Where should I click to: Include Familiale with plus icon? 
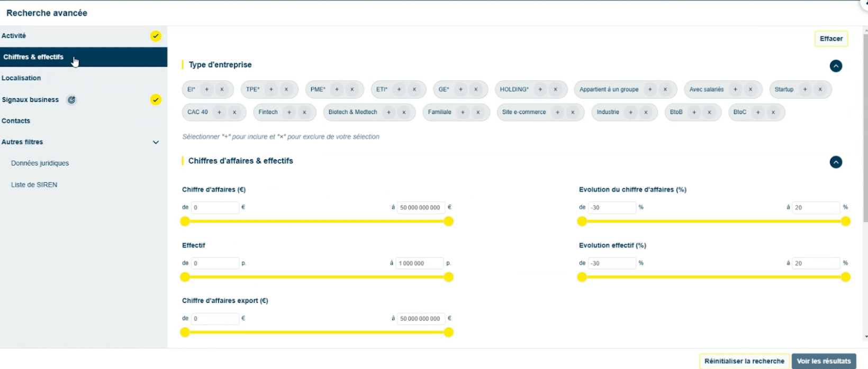pyautogui.click(x=463, y=112)
